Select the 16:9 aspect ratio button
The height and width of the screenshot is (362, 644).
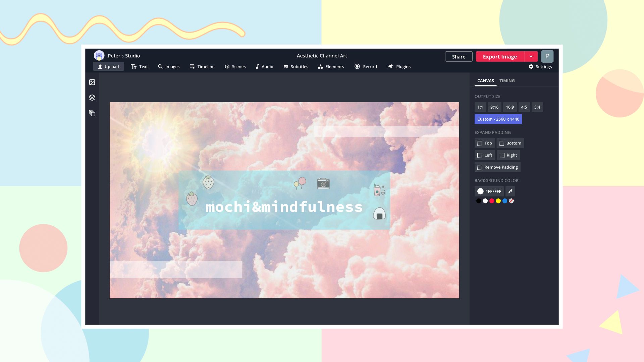pyautogui.click(x=509, y=107)
